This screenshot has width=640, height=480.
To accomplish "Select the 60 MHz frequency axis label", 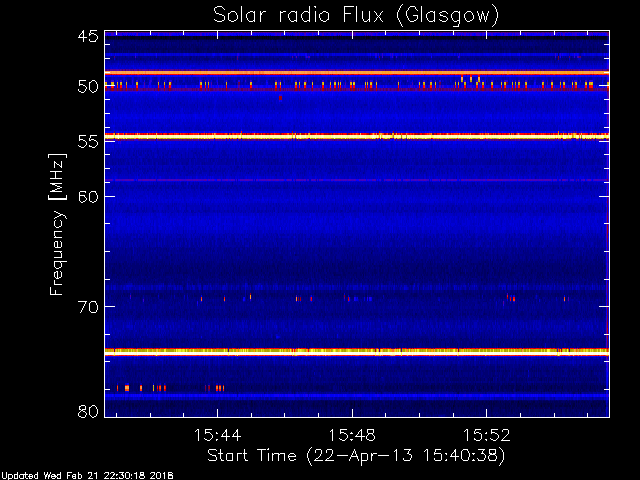I will (88, 196).
